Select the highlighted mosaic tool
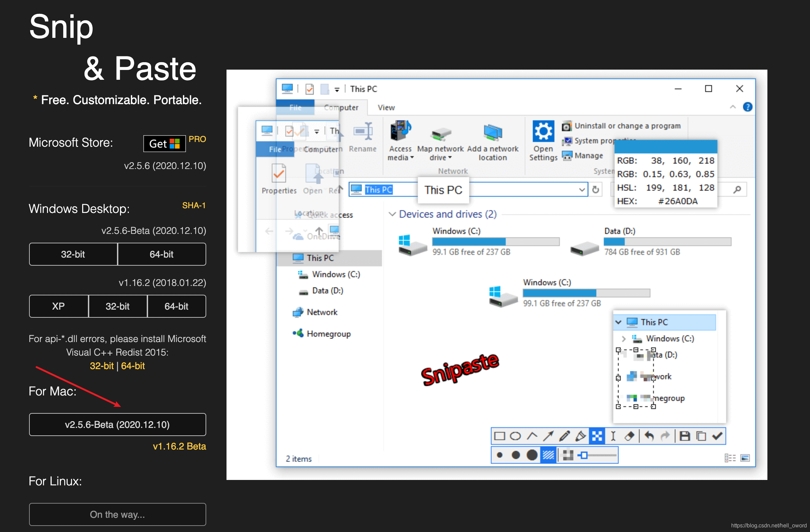This screenshot has width=810, height=532. coord(597,436)
